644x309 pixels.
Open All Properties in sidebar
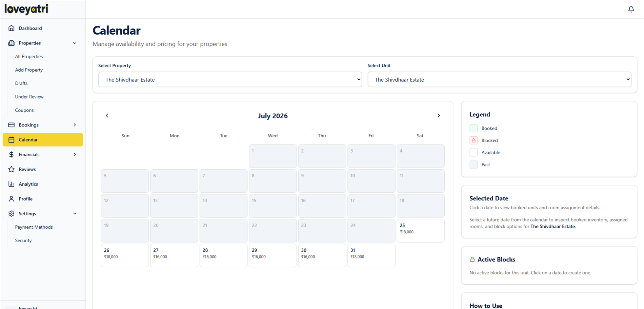29,57
